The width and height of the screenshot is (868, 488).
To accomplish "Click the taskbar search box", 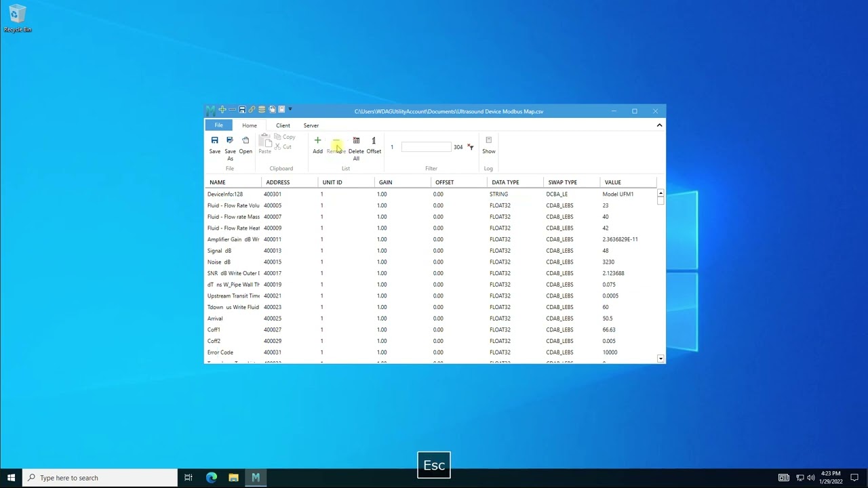I will coord(100,478).
